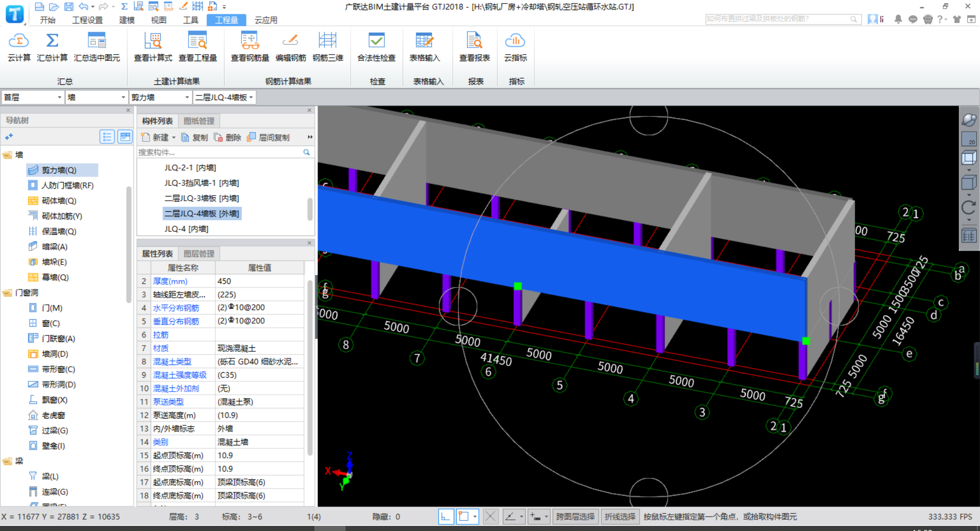Click the open folder icon in quick access bar
Screen dimensions: 980x531
point(54,7)
